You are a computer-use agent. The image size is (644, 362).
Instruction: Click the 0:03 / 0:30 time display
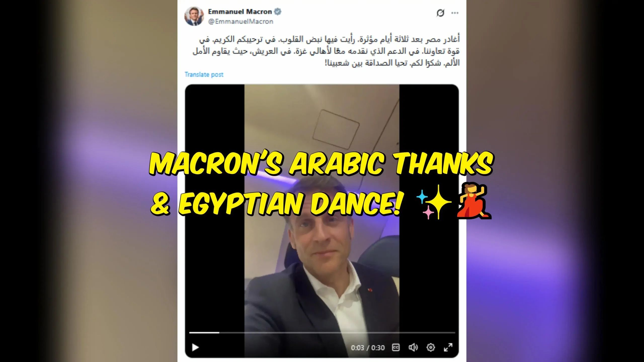click(x=368, y=348)
